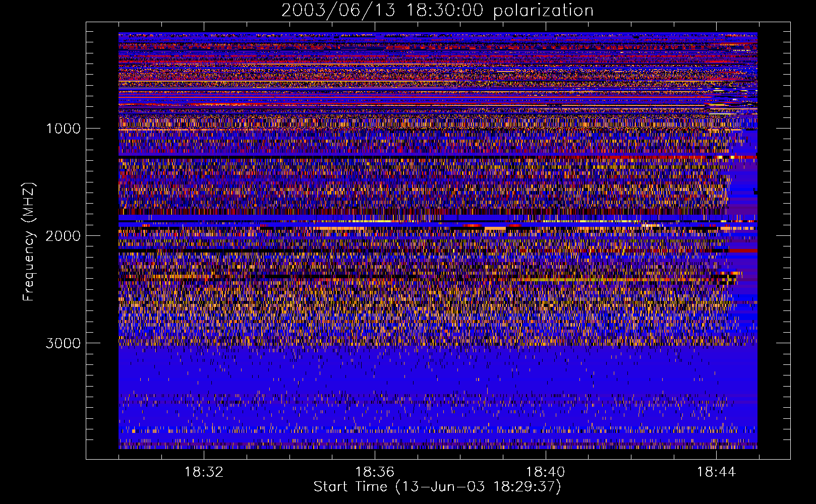Viewport: 816px width, 504px height.
Task: Click the '1000' frequency tick label
Action: tap(63, 129)
